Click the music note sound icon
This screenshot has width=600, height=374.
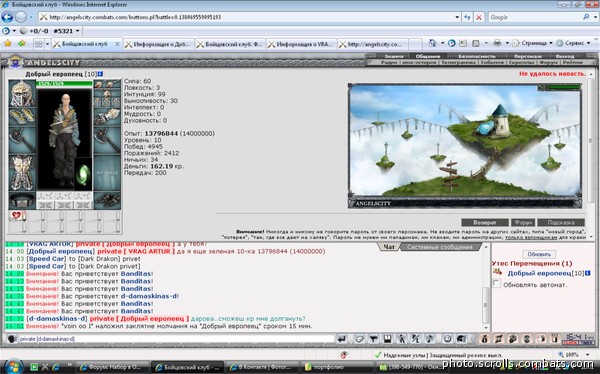coord(429,339)
